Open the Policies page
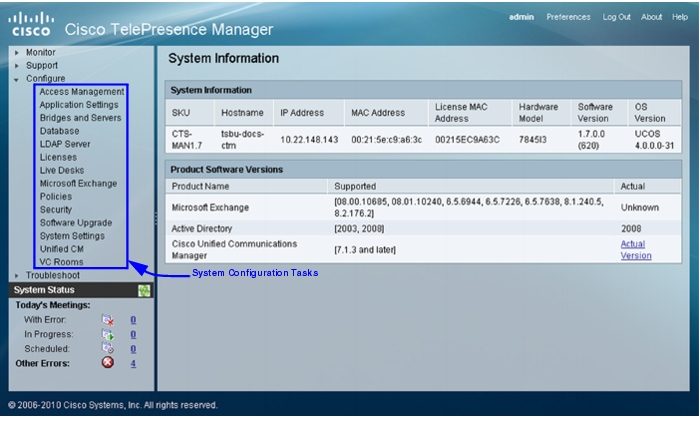Viewport: 699px width, 431px height. point(56,197)
